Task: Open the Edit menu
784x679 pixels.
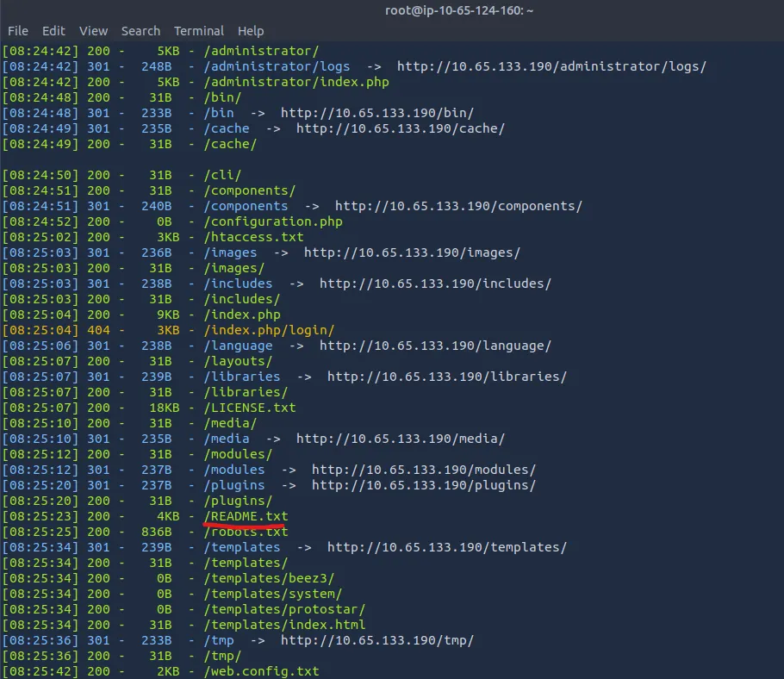Action: (53, 31)
